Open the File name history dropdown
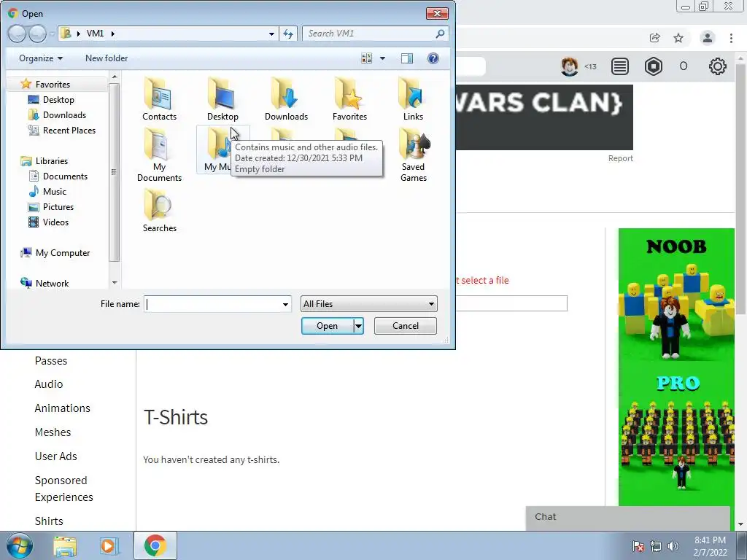Image resolution: width=747 pixels, height=560 pixels. [285, 304]
